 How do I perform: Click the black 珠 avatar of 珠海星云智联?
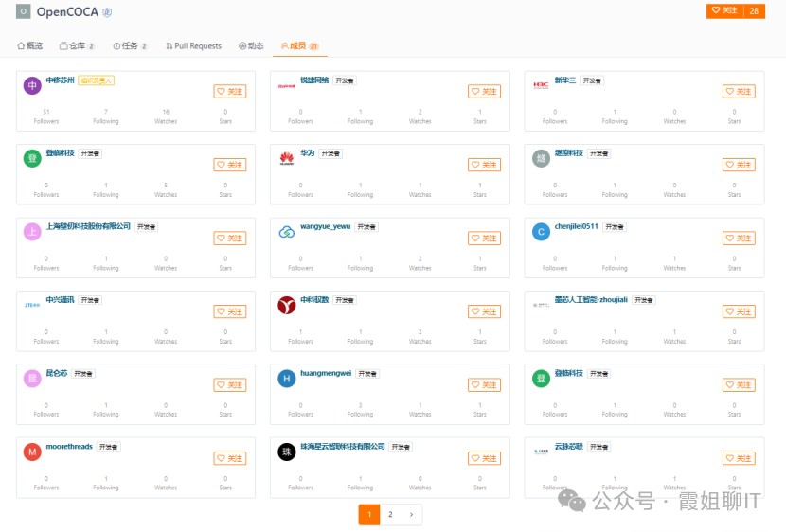coord(287,452)
